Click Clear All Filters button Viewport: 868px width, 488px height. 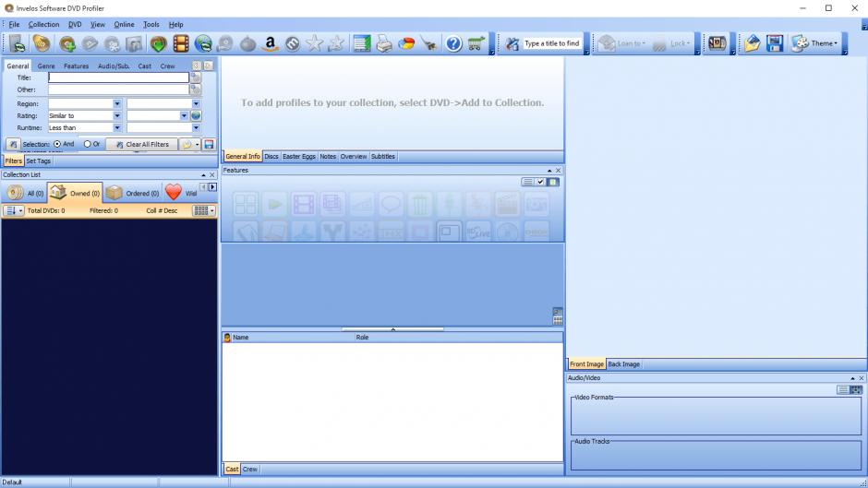pyautogui.click(x=141, y=145)
